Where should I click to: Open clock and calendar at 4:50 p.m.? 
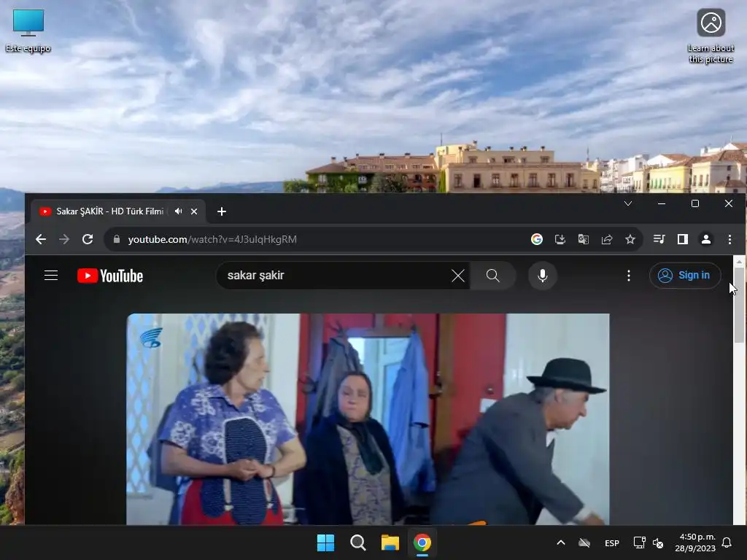click(695, 542)
